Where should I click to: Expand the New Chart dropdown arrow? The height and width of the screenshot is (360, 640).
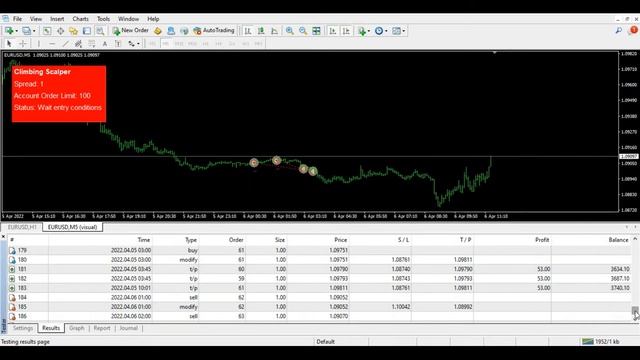tap(16, 31)
